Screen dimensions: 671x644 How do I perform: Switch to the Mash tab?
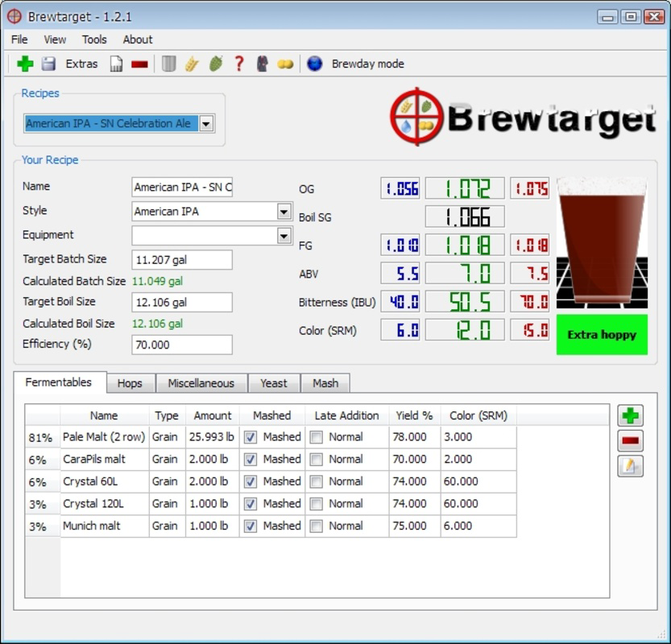click(325, 383)
